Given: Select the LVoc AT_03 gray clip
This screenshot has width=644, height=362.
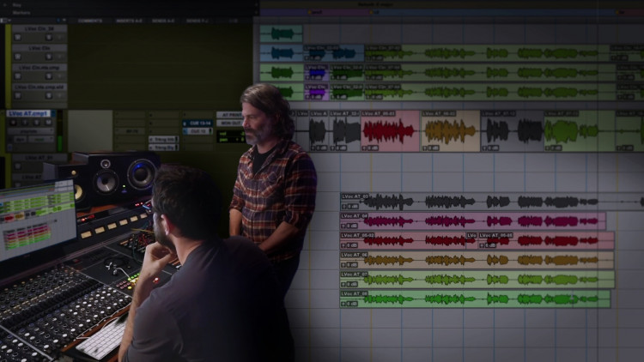Looking at the screenshot, I should 492,202.
